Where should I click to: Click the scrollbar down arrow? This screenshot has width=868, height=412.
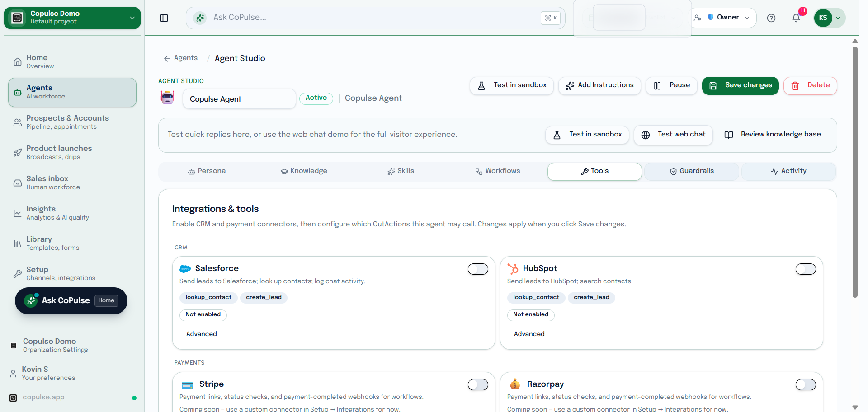(x=855, y=407)
